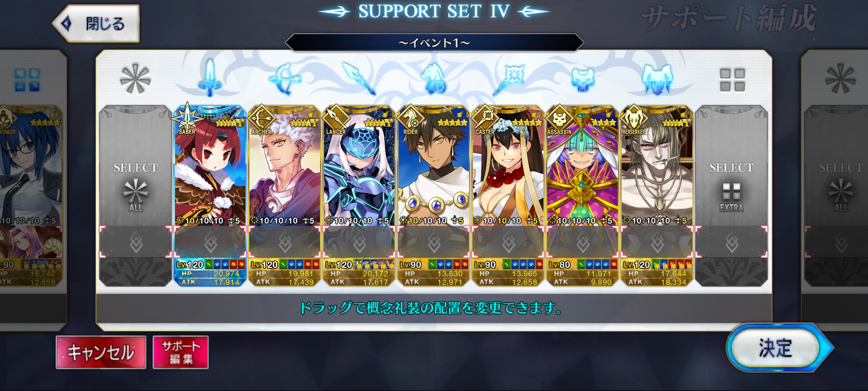The height and width of the screenshot is (391, 868).
Task: Select the All class asterisk icon
Action: 135,79
